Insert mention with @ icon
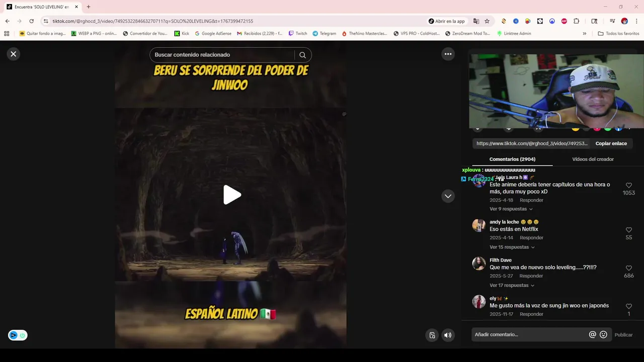 tap(592, 335)
